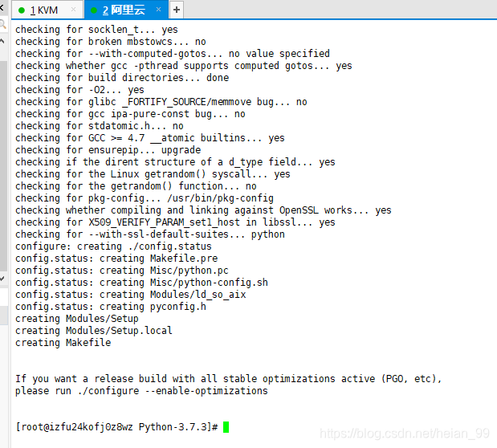Select the 2 阿里云 tab
Screen dimensions: 497x448
click(126, 10)
